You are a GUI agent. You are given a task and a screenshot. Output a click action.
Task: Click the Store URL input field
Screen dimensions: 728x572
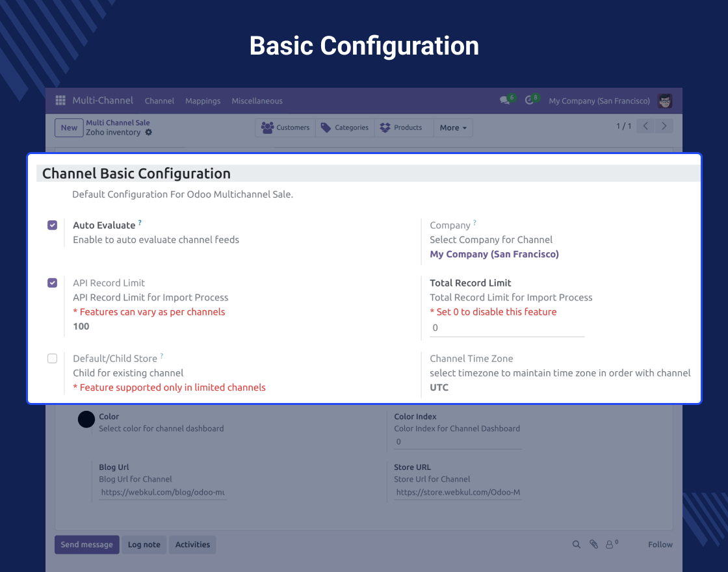point(458,492)
